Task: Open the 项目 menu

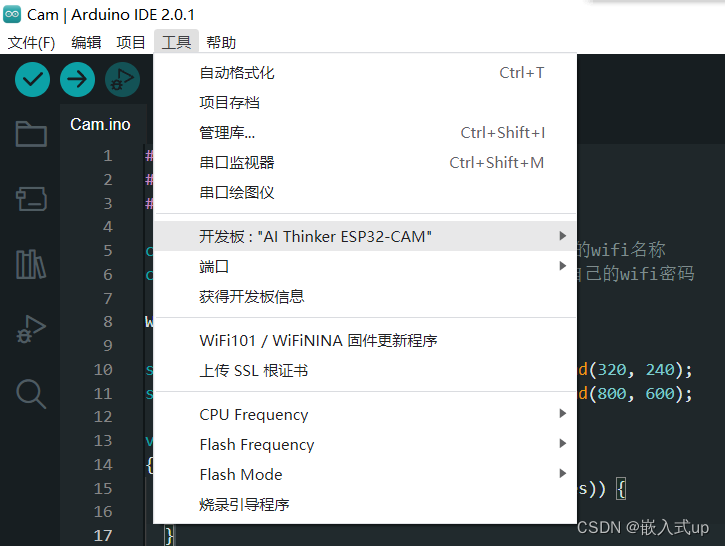Action: 131,43
